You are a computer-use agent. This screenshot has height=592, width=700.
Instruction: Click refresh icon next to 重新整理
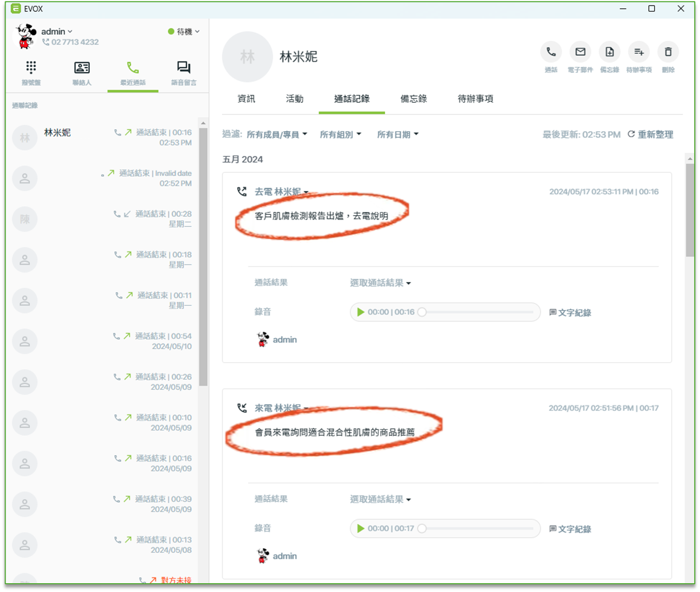coord(631,134)
